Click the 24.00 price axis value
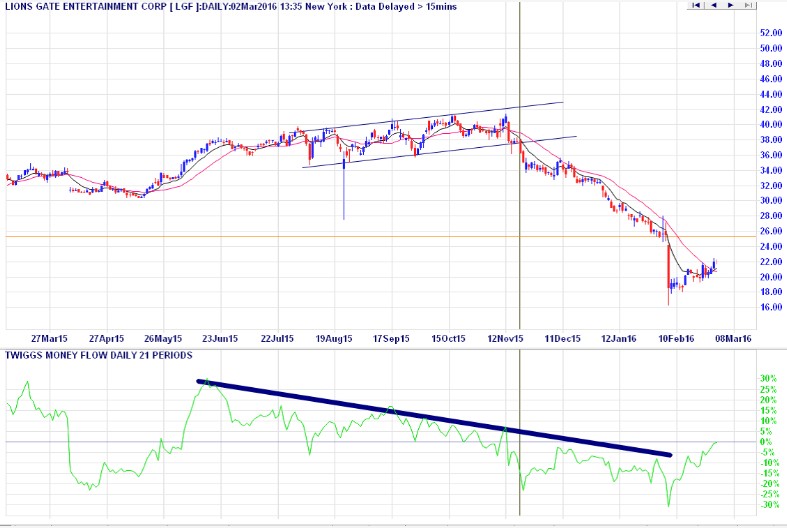This screenshot has width=787, height=528. (x=771, y=246)
